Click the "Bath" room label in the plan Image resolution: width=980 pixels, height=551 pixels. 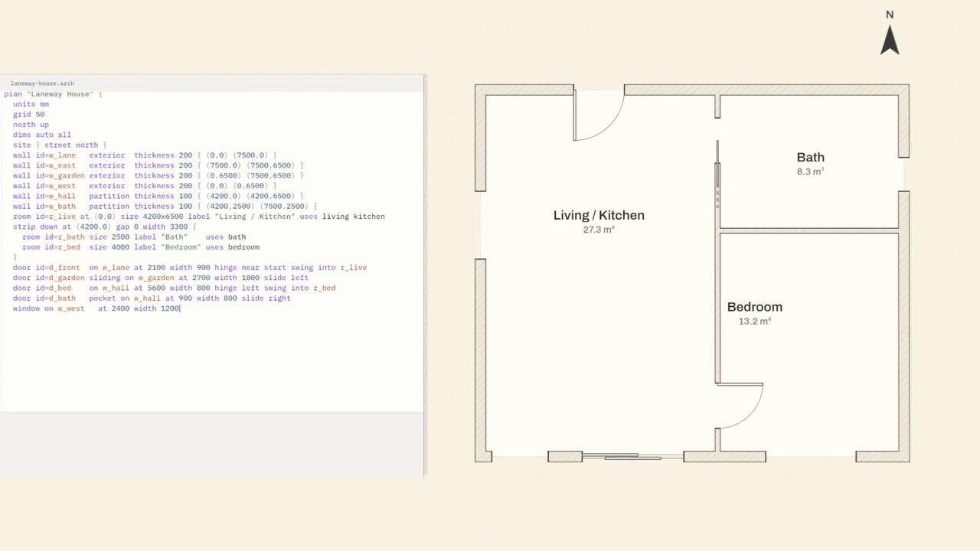(x=810, y=158)
